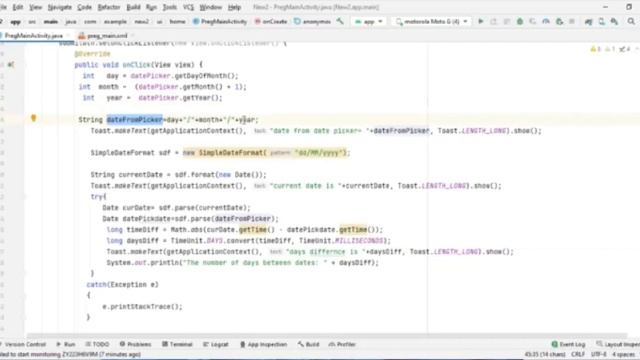
Task: Open the app run configuration dropdown
Action: coord(369,21)
